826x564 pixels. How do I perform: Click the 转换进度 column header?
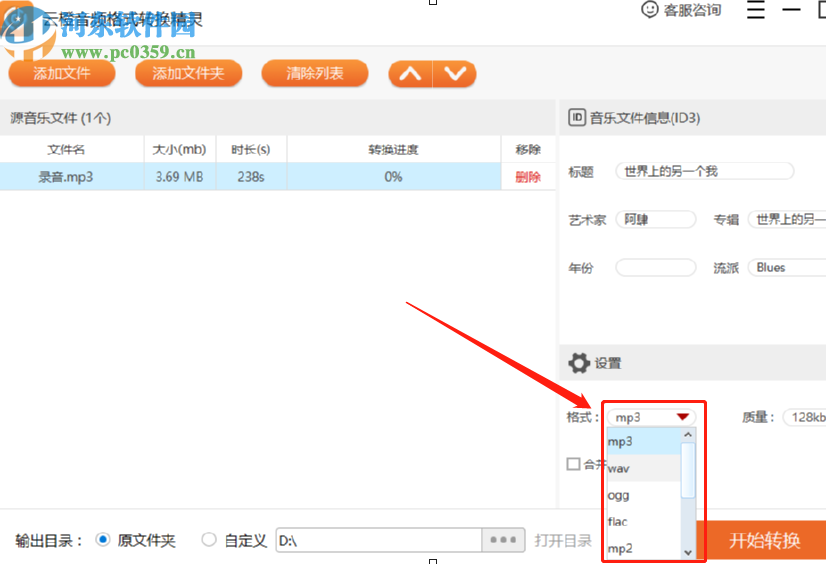point(394,150)
